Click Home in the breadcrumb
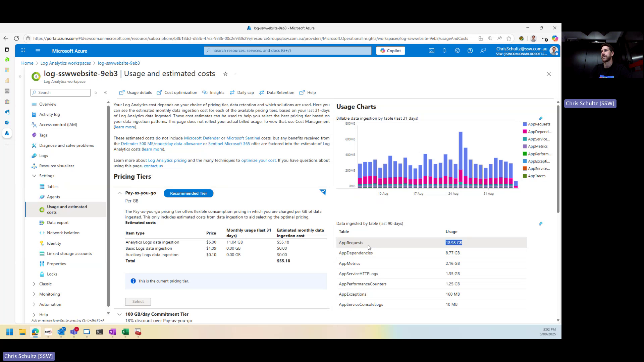This screenshot has height=362, width=644. click(x=27, y=63)
